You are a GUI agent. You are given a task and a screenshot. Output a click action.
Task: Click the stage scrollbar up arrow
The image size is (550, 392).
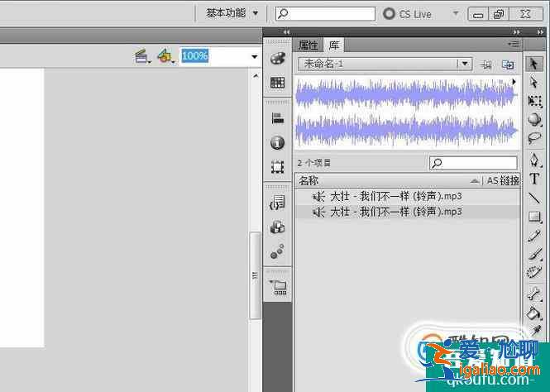(256, 76)
